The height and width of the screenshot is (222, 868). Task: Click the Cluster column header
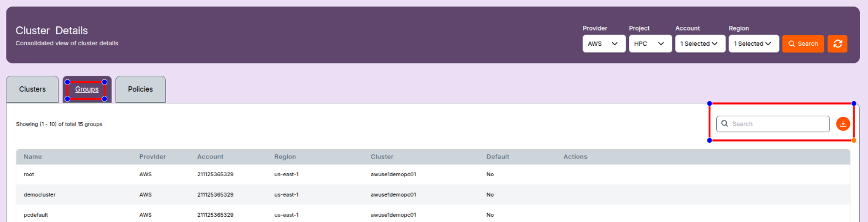coord(382,157)
